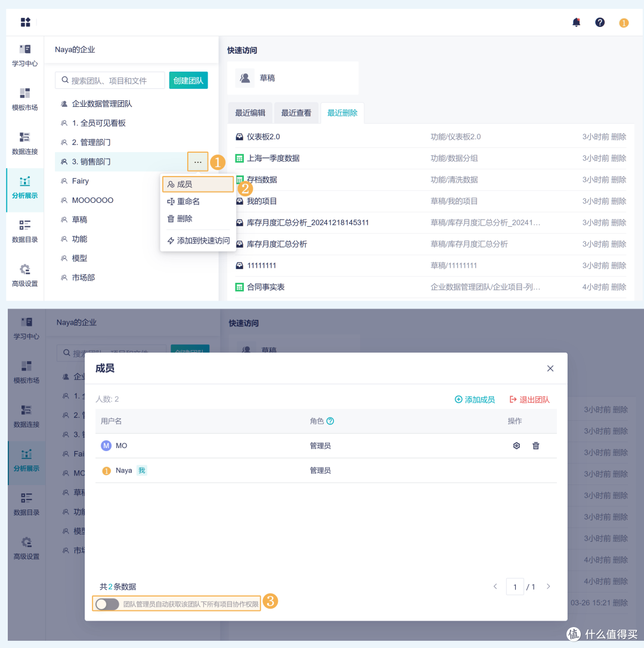
Task: Click the member name Naya
Action: [x=124, y=470]
